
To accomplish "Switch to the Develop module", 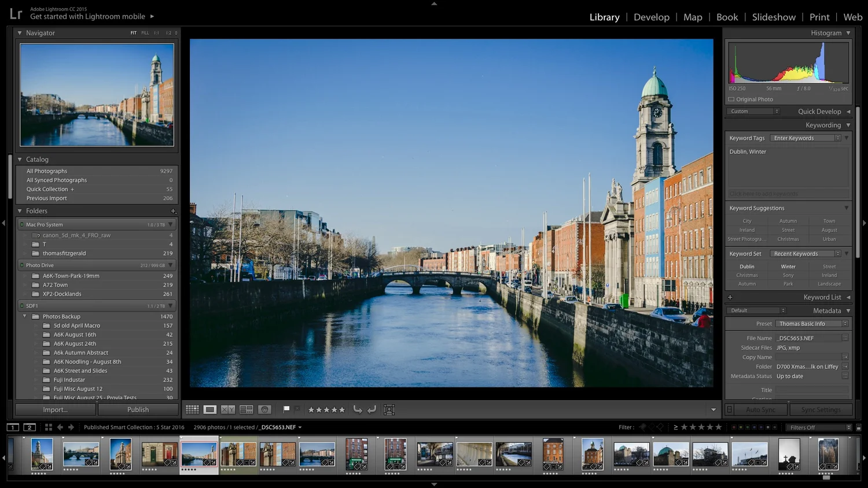I will (651, 17).
